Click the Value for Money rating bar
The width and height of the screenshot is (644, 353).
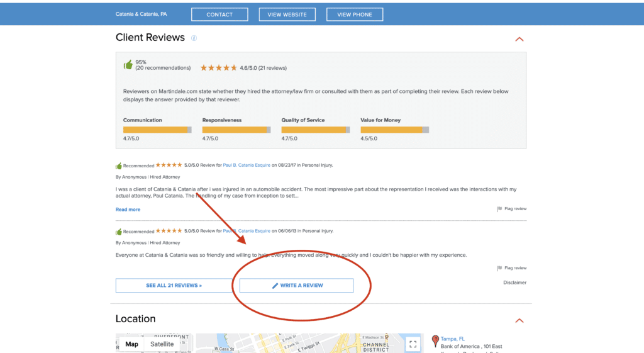pyautogui.click(x=395, y=130)
